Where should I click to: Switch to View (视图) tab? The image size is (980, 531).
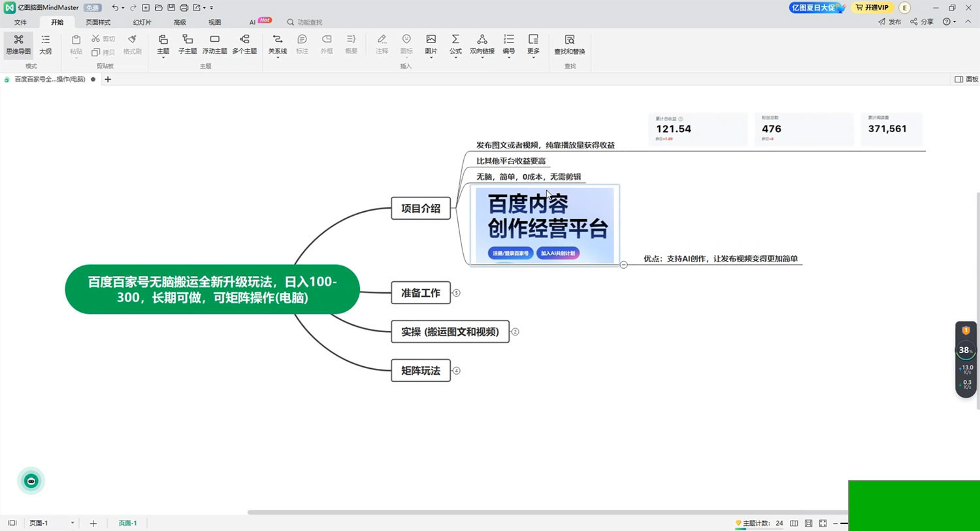(214, 22)
